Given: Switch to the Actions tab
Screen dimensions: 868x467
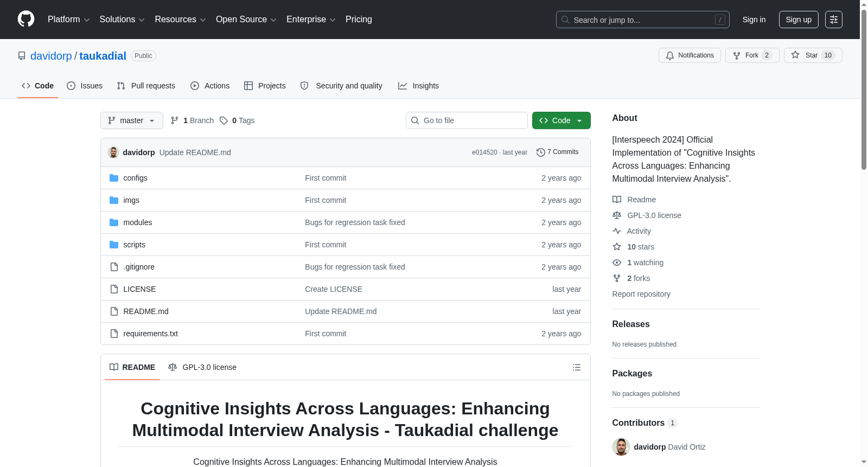Looking at the screenshot, I should 210,86.
